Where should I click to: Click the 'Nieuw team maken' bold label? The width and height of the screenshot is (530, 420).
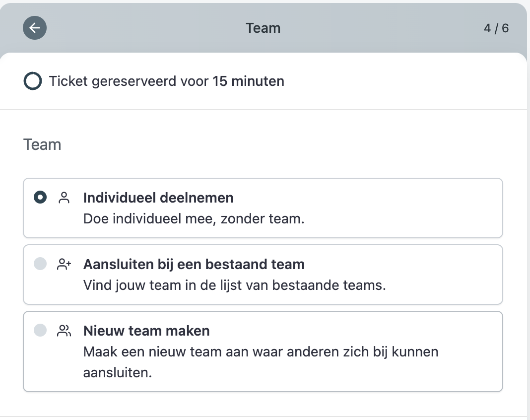click(x=146, y=331)
